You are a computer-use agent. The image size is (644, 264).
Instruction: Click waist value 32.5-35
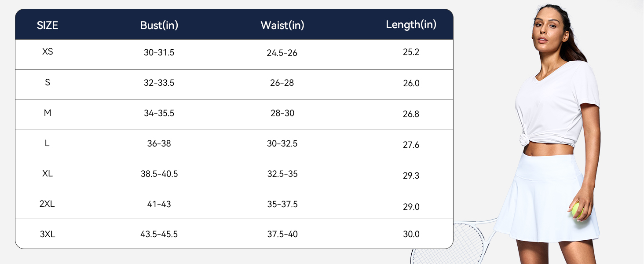pyautogui.click(x=282, y=174)
